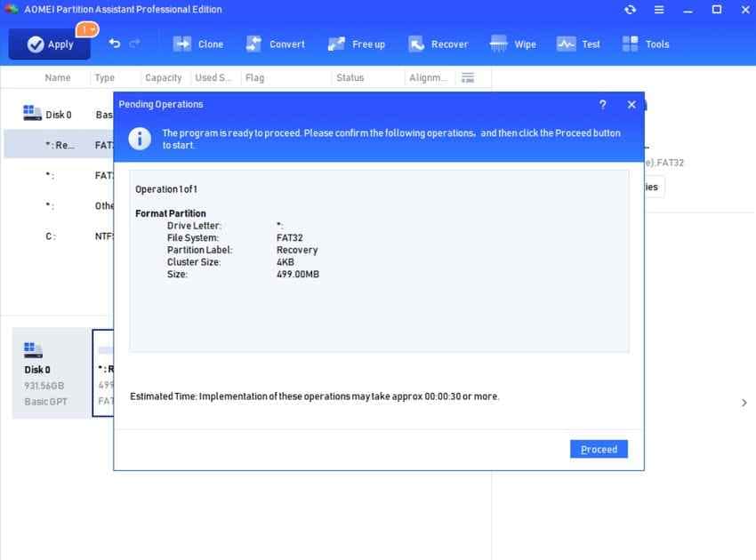Click the Type column header

click(x=105, y=77)
